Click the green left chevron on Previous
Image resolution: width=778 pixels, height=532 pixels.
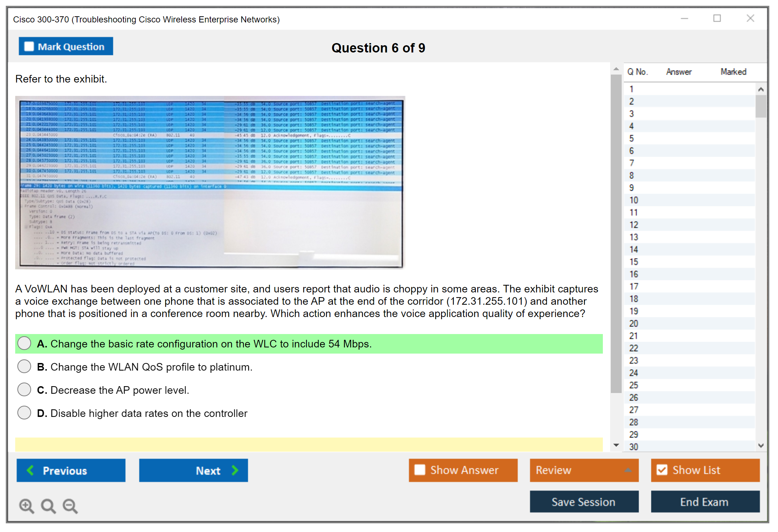tap(31, 470)
